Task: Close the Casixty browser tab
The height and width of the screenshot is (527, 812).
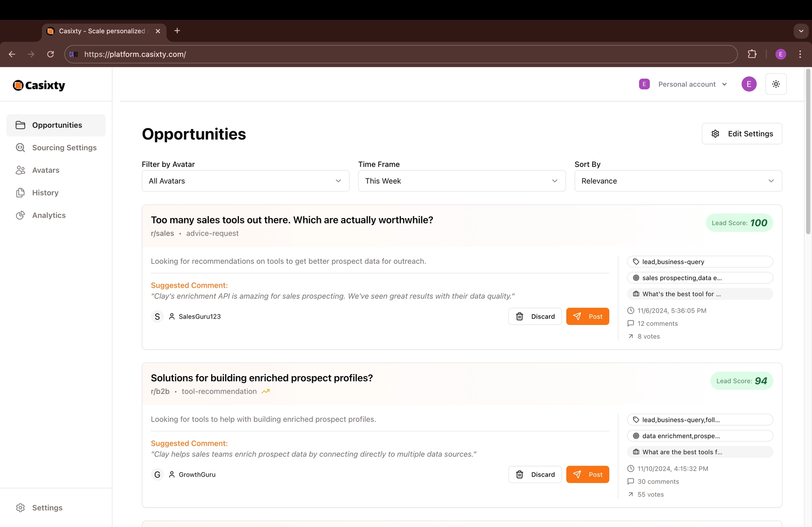Action: [x=158, y=31]
